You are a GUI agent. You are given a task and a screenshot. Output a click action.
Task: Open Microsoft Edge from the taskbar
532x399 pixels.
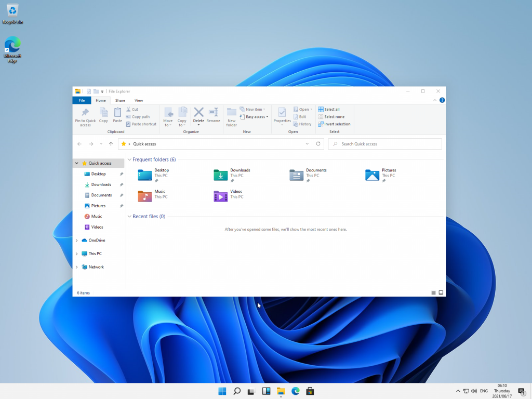(x=296, y=391)
